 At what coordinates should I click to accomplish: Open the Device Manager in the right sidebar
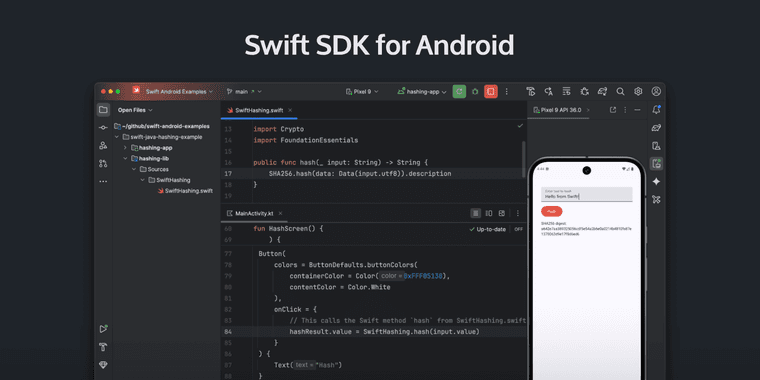point(656,146)
